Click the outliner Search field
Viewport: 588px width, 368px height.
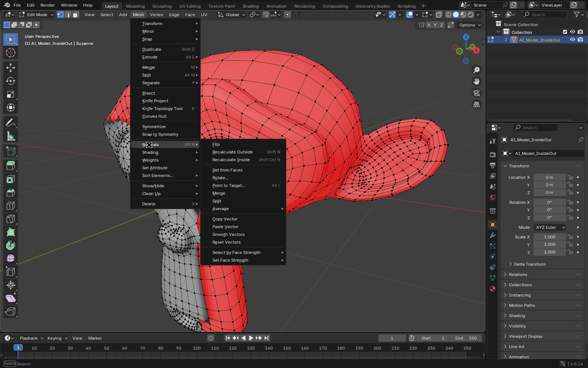coord(545,15)
